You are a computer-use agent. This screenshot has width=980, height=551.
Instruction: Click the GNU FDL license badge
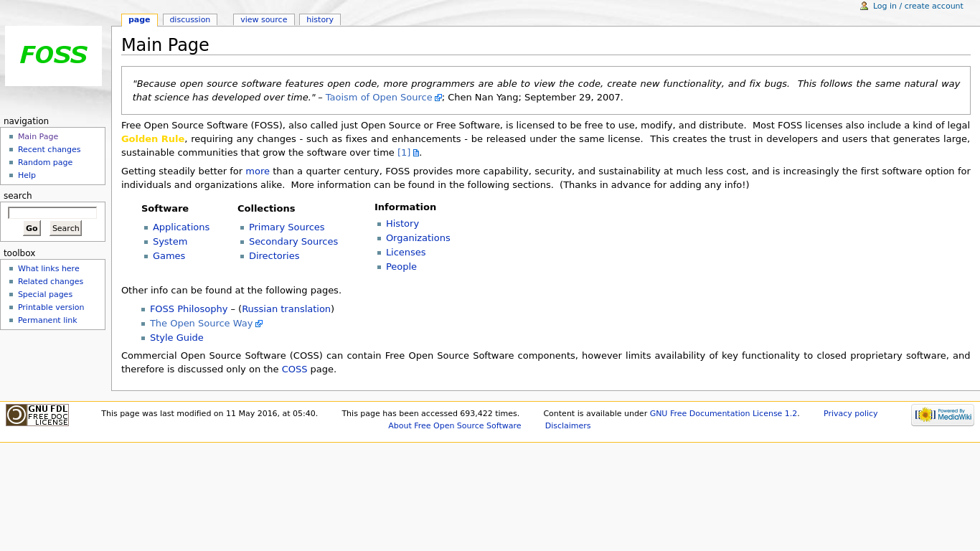(37, 415)
